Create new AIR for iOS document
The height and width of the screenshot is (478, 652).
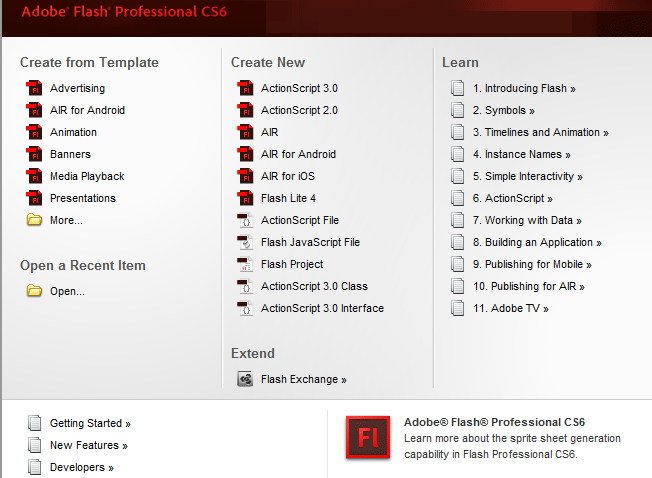click(x=288, y=176)
